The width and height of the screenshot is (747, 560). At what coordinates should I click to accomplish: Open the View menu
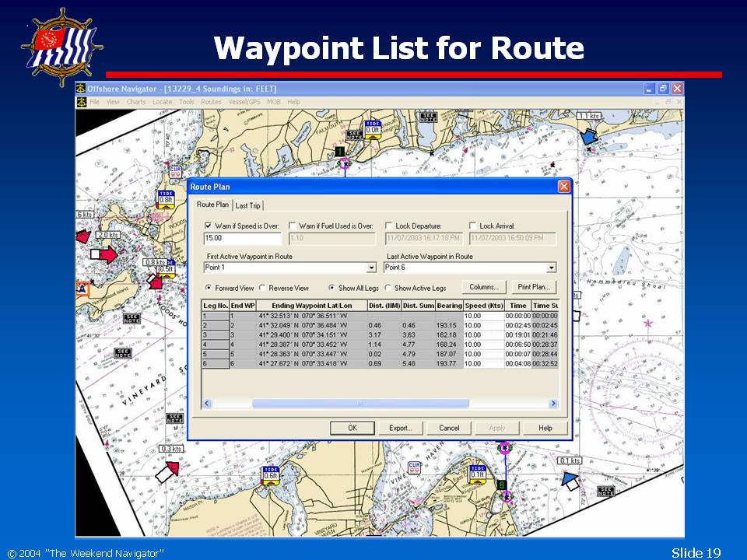coord(113,102)
